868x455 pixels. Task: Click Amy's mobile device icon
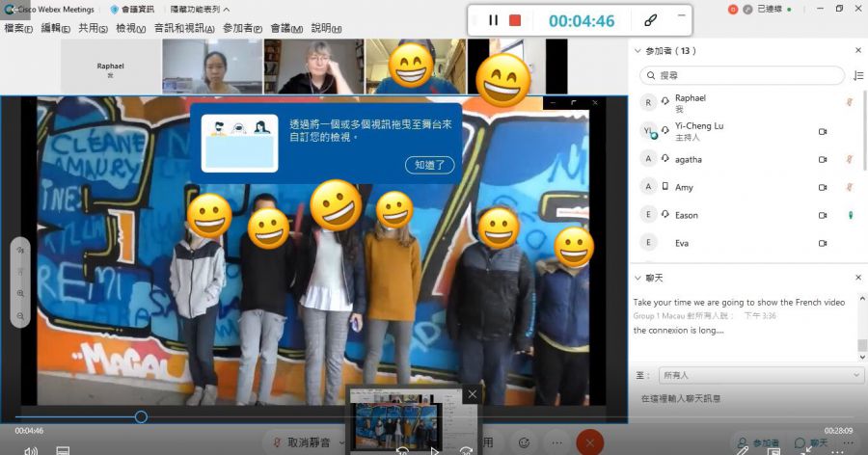coord(665,187)
